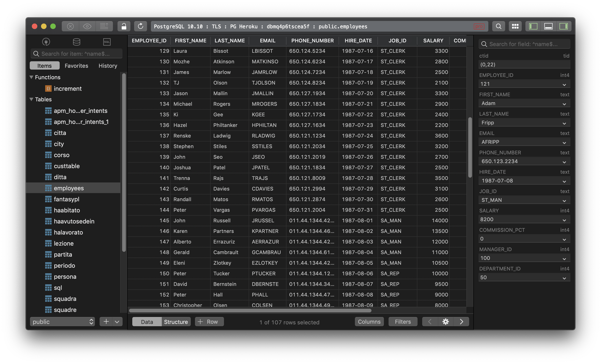Switch to the Data tab
This screenshot has width=601, height=364.
pyautogui.click(x=147, y=322)
